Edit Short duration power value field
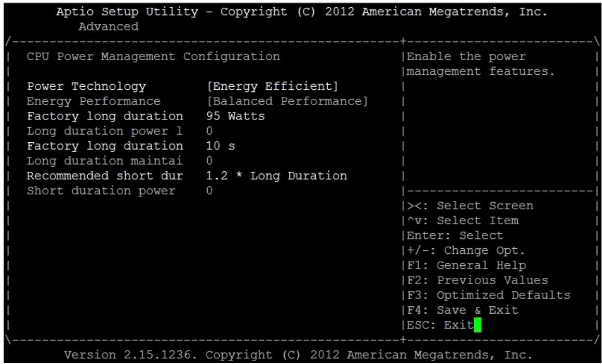 (x=209, y=191)
